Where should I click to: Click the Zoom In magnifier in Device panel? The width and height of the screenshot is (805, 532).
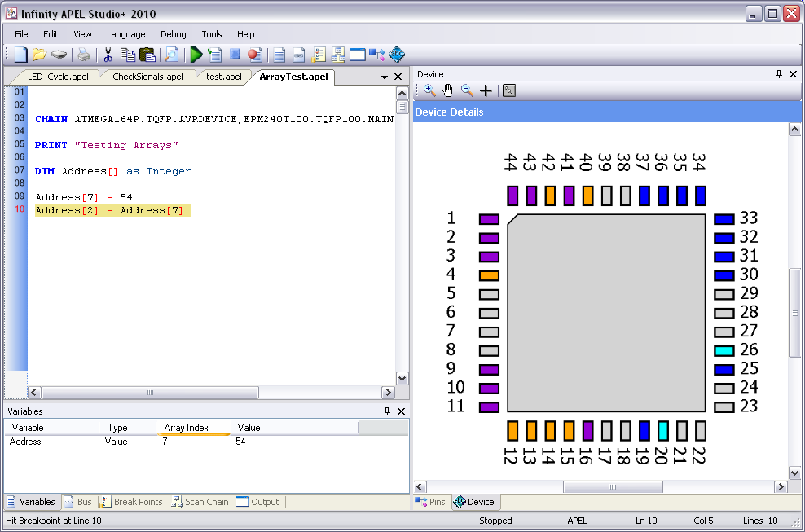(x=429, y=90)
